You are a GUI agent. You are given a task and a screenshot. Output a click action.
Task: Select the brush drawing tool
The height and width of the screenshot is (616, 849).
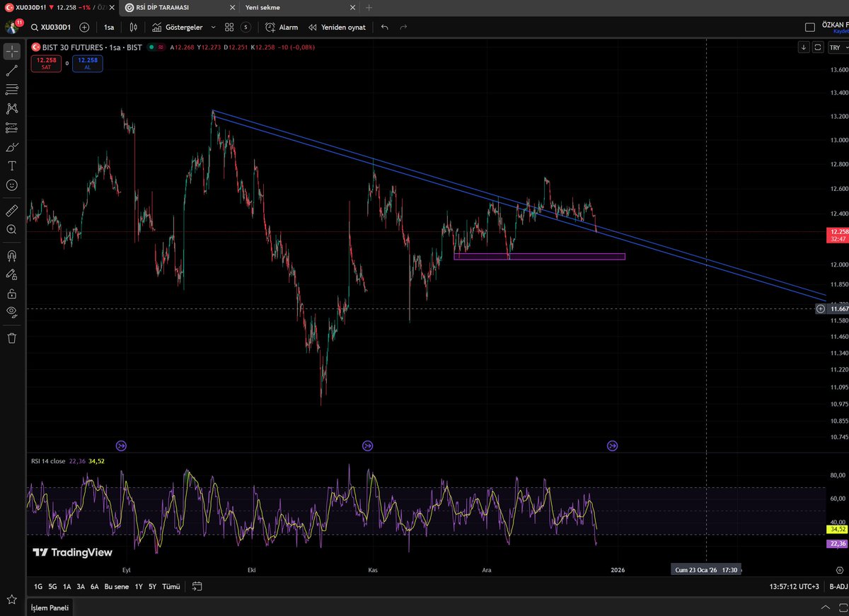point(11,146)
